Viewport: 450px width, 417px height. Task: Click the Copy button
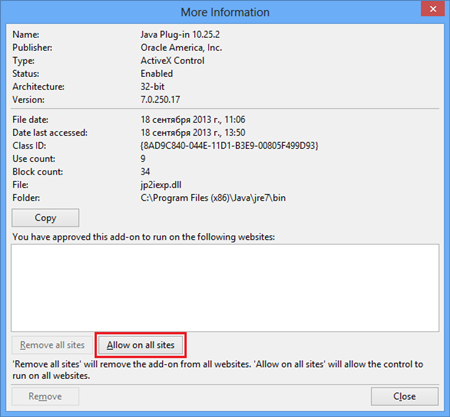(x=45, y=218)
